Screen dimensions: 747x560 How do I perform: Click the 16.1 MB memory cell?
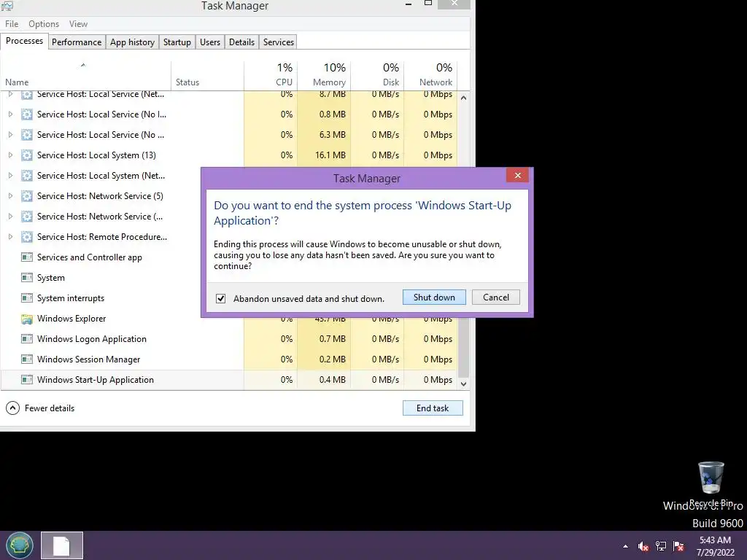[x=324, y=155]
